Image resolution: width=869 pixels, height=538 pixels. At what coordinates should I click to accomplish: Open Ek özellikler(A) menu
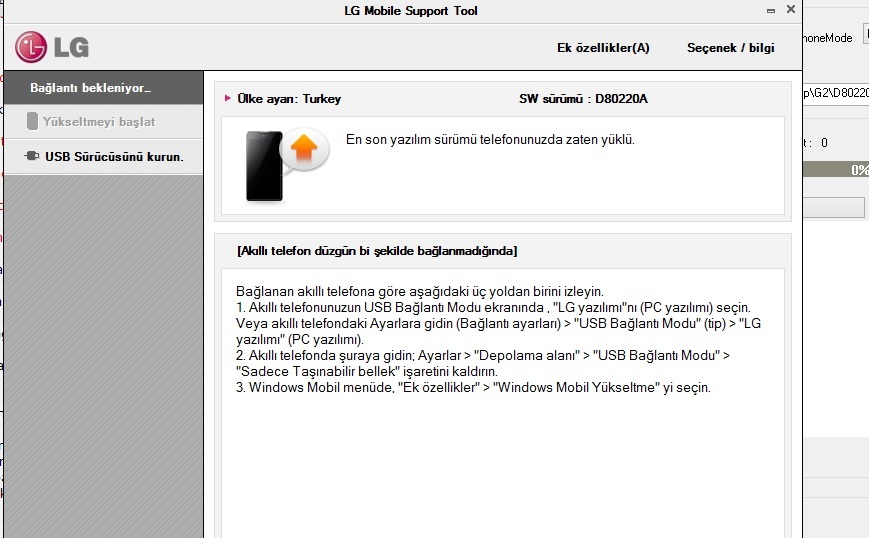(x=603, y=48)
